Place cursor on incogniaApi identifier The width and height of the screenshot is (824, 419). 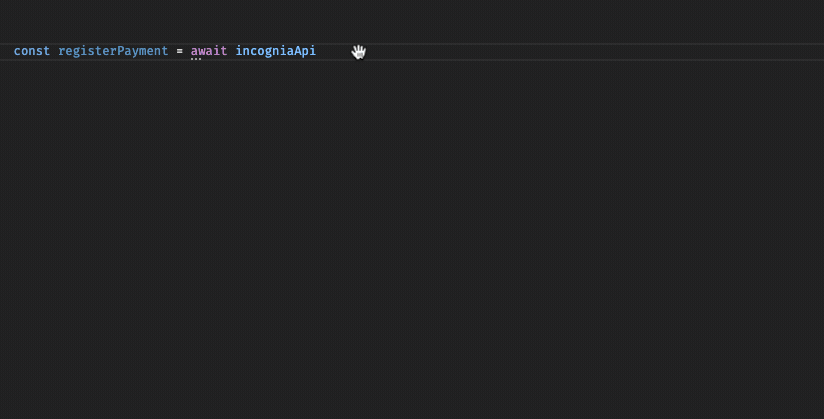(x=275, y=51)
